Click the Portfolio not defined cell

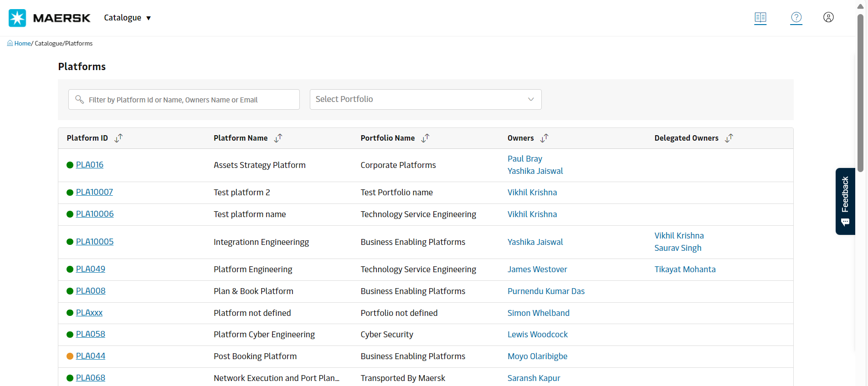[x=399, y=313]
